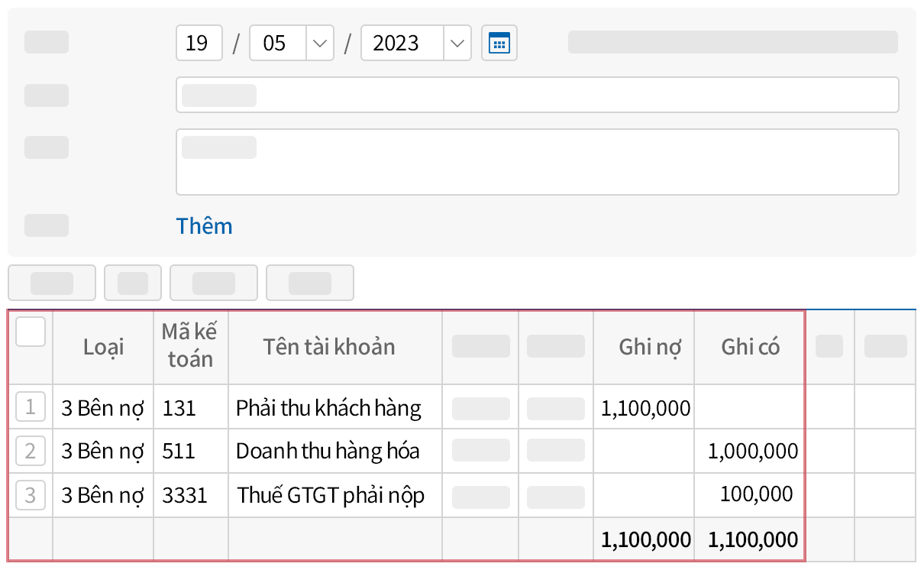Click the first action button below the form
The width and height of the screenshot is (924, 570).
[x=51, y=283]
